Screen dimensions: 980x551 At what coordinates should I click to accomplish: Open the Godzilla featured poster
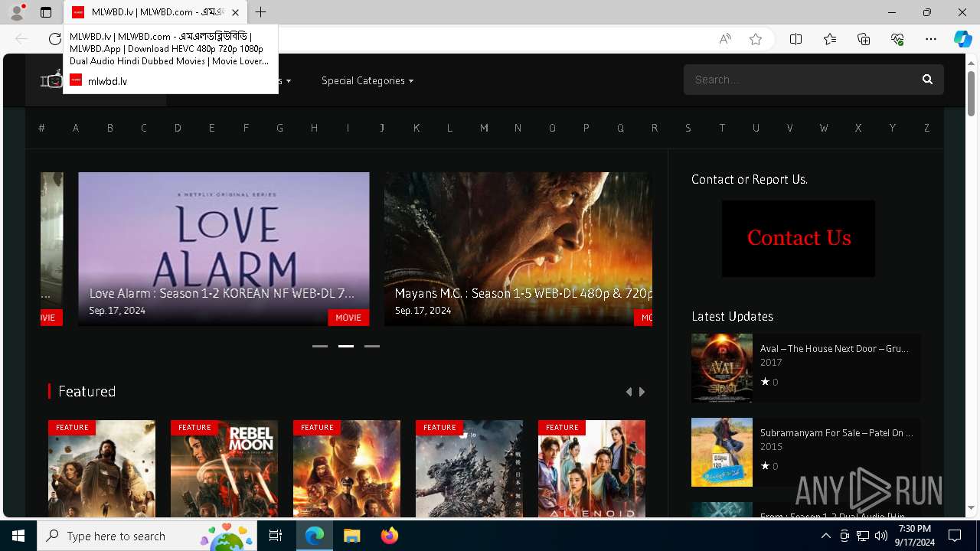469,469
